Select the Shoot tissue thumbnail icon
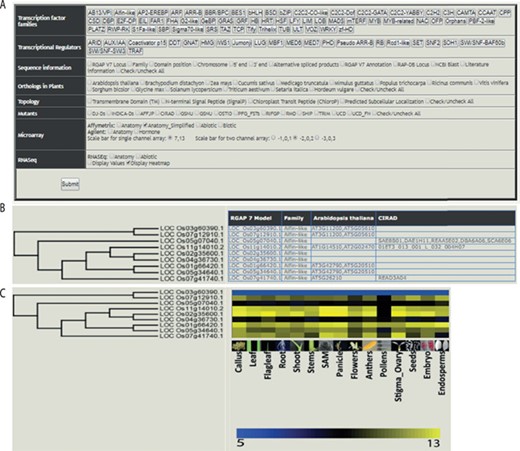520x451 pixels. tap(296, 345)
